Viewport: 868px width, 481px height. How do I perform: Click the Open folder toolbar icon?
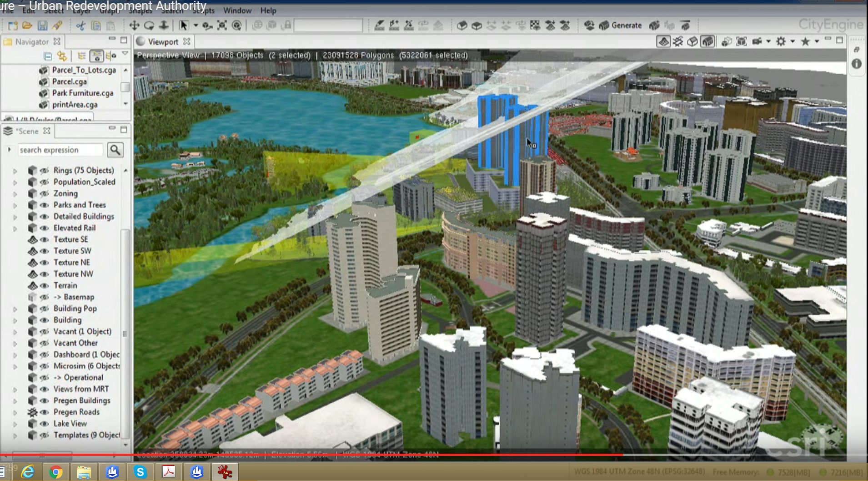pyautogui.click(x=27, y=25)
